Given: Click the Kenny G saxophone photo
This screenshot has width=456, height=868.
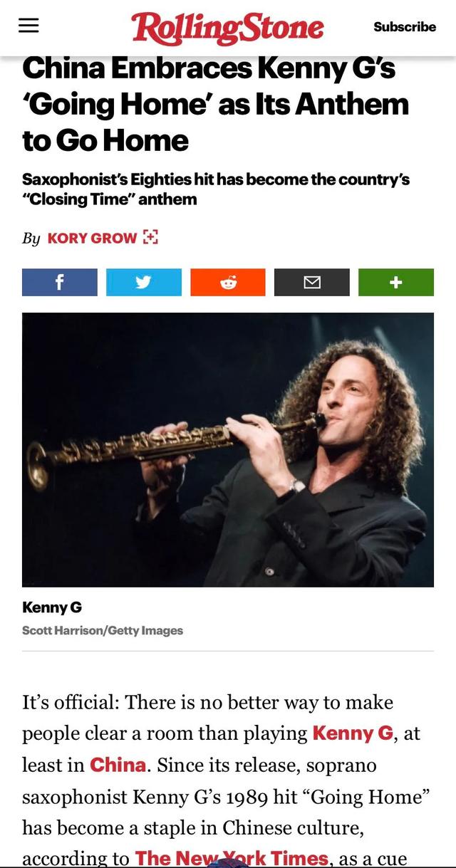Looking at the screenshot, I should pos(228,449).
